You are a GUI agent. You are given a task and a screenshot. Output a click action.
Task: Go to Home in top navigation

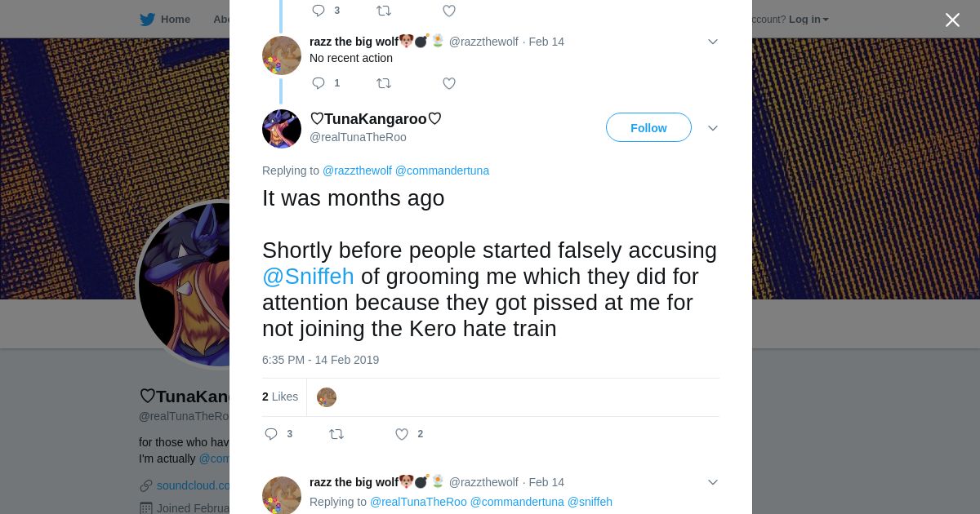point(175,20)
